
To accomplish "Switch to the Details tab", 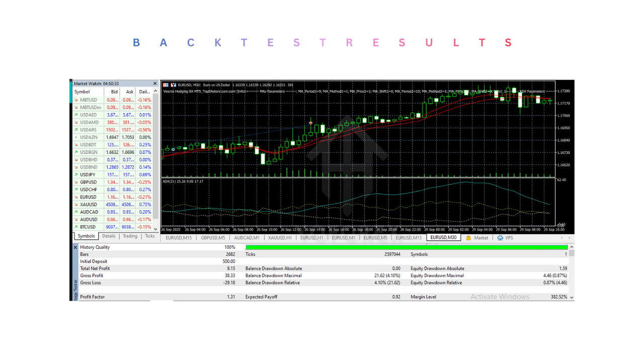I will [109, 236].
